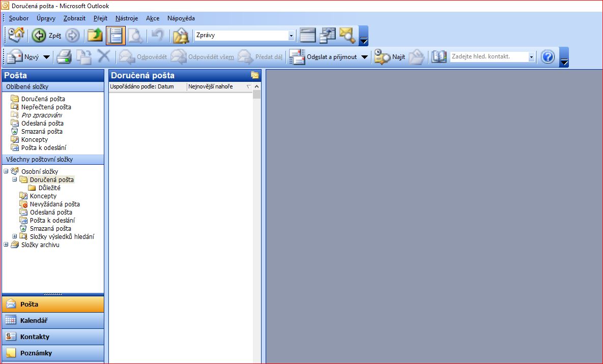The width and height of the screenshot is (603, 364).
Task: Collapse the Osobní složky tree node
Action: coord(6,171)
